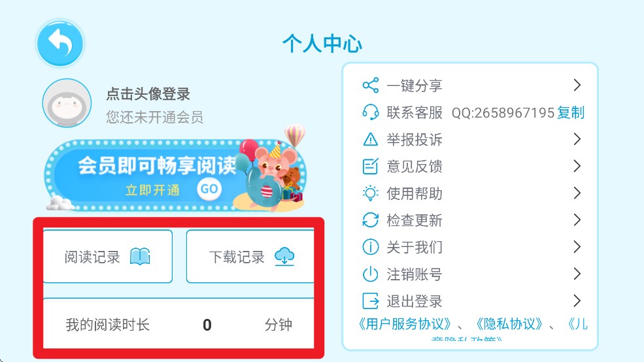Click the feedback pencil icon
Viewport: 644px width, 362px height.
click(x=371, y=166)
